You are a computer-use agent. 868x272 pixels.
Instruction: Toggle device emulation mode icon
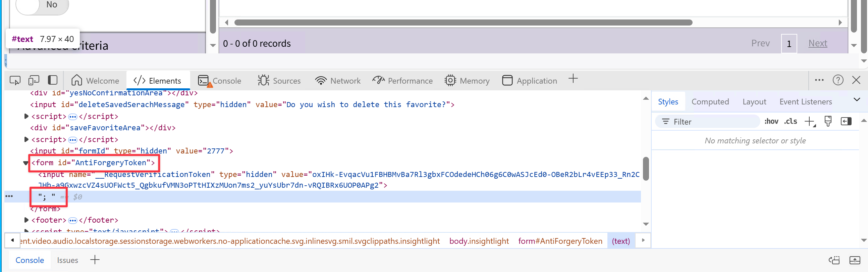(x=34, y=80)
